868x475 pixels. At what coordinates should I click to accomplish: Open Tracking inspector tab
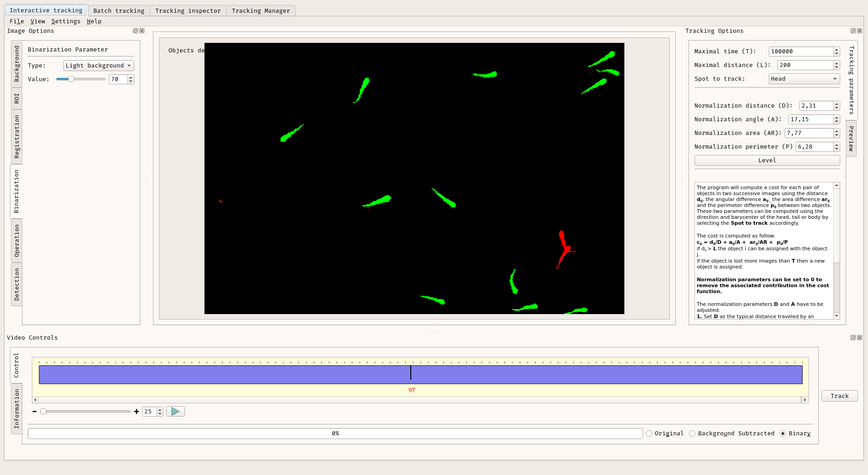click(188, 11)
